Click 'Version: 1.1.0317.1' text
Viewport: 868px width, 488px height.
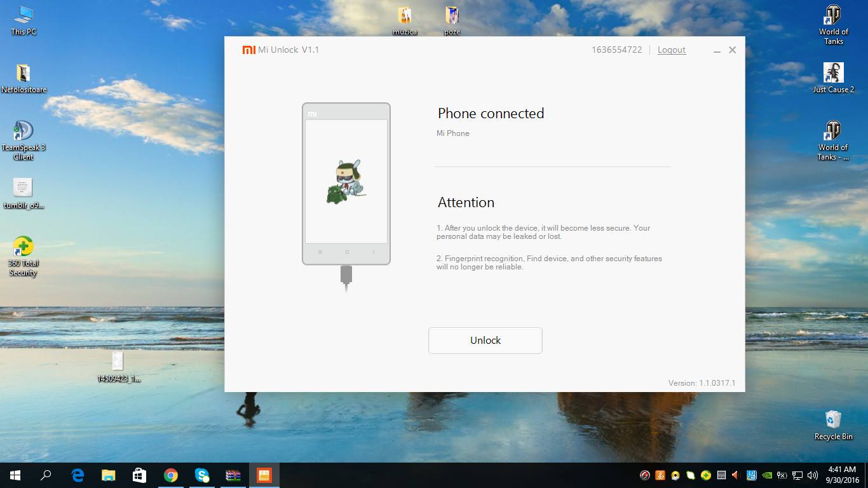pos(702,383)
